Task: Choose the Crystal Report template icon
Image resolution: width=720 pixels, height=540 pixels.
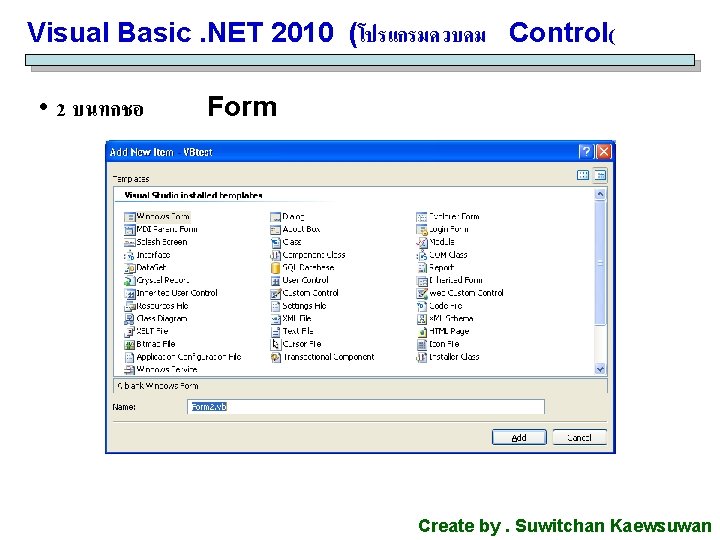Action: (x=129, y=281)
